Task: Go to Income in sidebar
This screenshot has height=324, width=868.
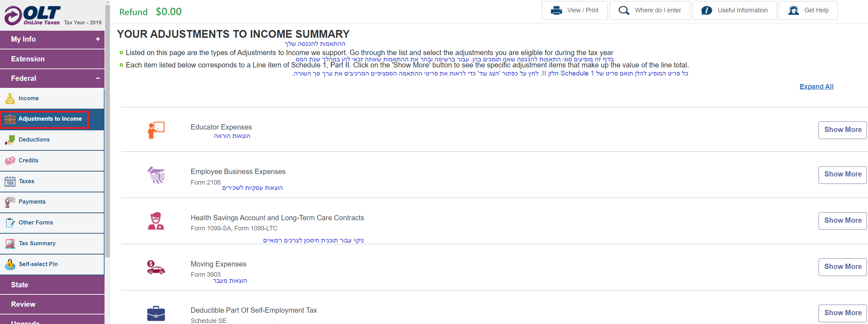Action: (x=52, y=98)
